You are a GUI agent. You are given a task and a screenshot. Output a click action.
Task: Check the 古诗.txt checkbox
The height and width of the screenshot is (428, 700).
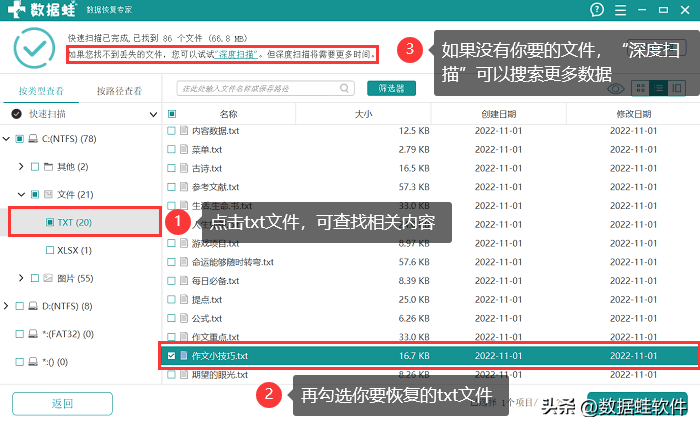click(171, 168)
